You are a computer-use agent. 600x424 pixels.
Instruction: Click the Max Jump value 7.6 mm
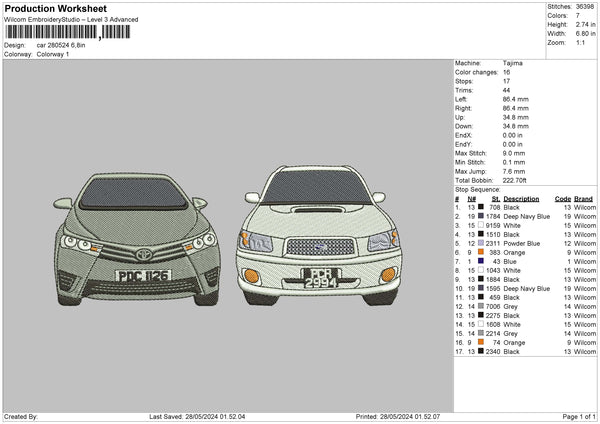coord(514,171)
